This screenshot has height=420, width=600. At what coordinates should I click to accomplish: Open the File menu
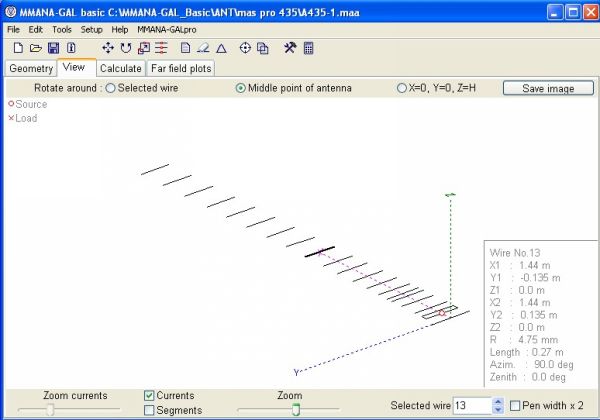click(13, 29)
